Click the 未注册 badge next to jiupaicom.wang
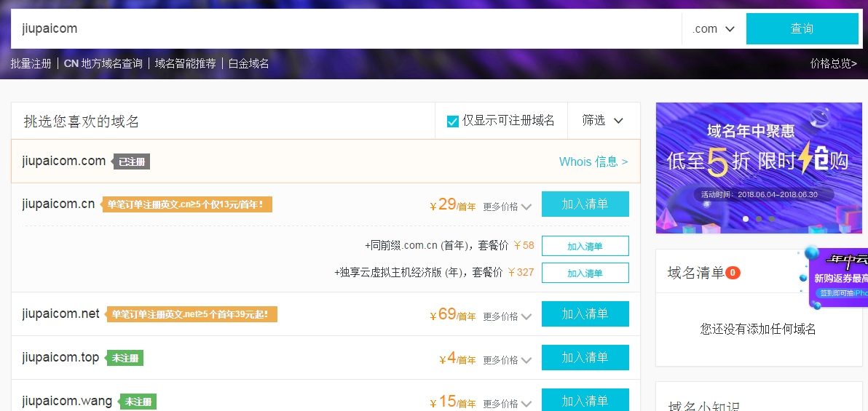The height and width of the screenshot is (411, 868). click(x=139, y=402)
